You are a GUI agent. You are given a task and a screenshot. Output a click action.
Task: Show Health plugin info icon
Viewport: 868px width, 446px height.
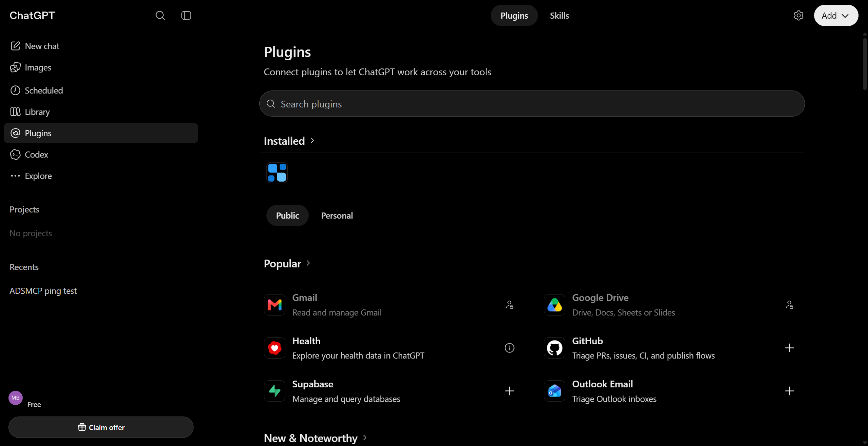tap(509, 348)
